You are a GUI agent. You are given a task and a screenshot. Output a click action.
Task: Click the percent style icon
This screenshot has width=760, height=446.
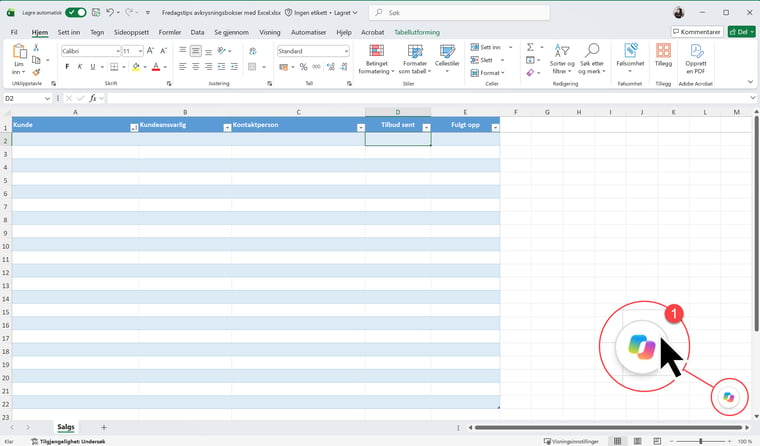point(303,66)
